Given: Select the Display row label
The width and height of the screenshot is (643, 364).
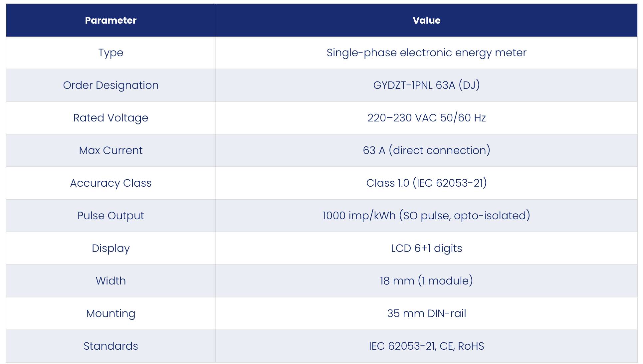Looking at the screenshot, I should click(x=111, y=249).
